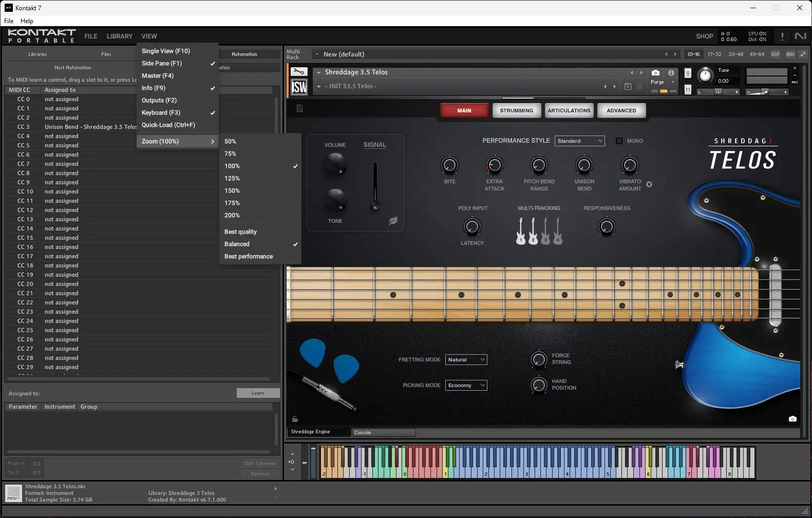Image resolution: width=812 pixels, height=518 pixels.
Task: Expand the Zoom (100%) submenu
Action: 178,141
